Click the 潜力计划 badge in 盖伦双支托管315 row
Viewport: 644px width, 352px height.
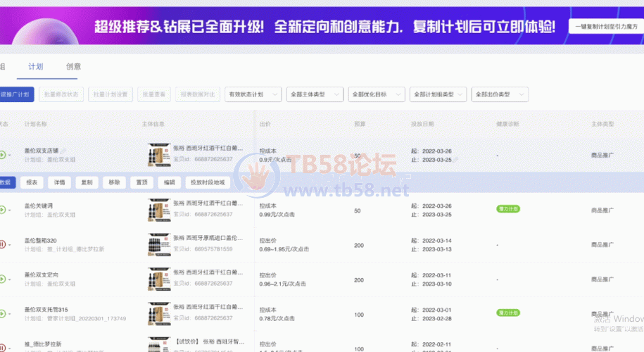pos(507,313)
